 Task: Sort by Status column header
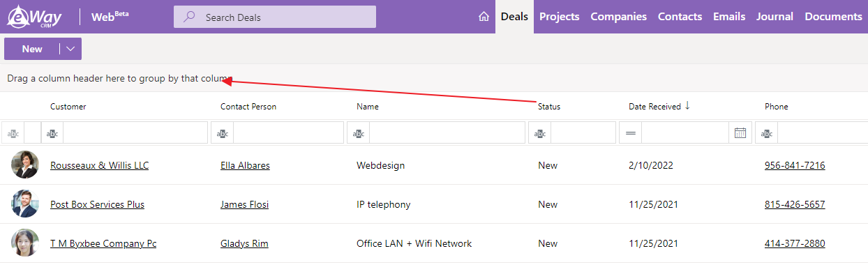point(549,107)
